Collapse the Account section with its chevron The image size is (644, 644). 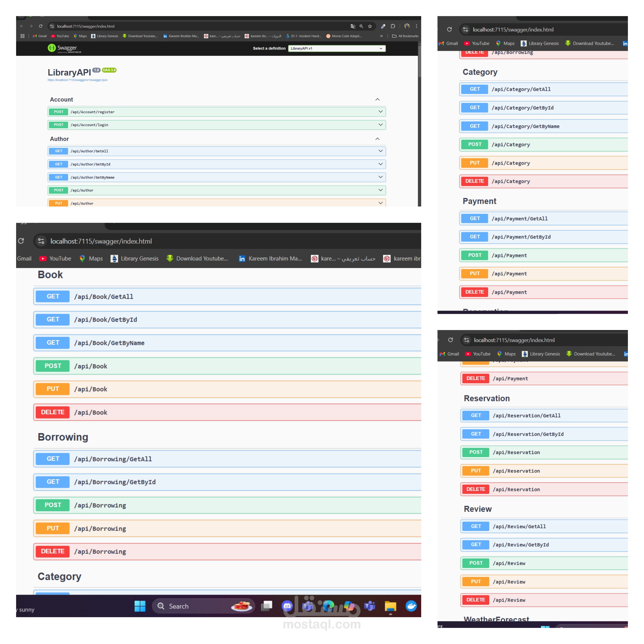(x=377, y=100)
